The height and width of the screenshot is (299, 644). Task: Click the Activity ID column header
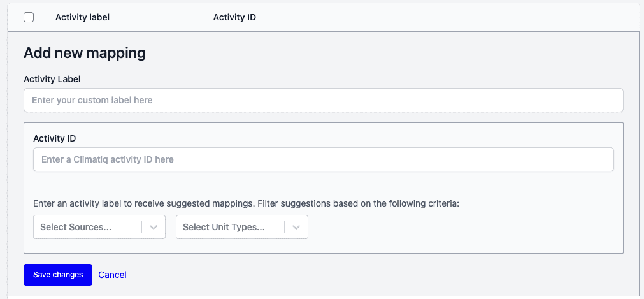click(234, 17)
